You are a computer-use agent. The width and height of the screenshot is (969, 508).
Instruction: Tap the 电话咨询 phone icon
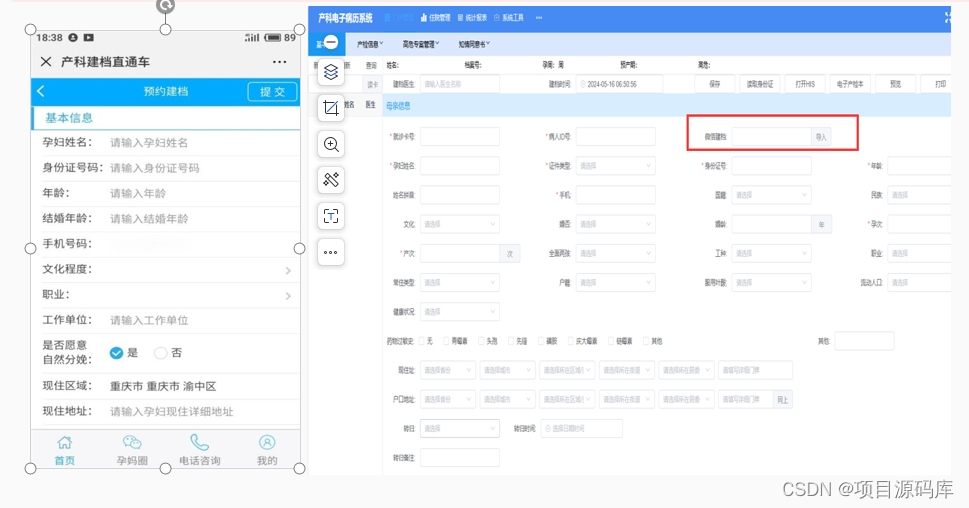pyautogui.click(x=199, y=442)
